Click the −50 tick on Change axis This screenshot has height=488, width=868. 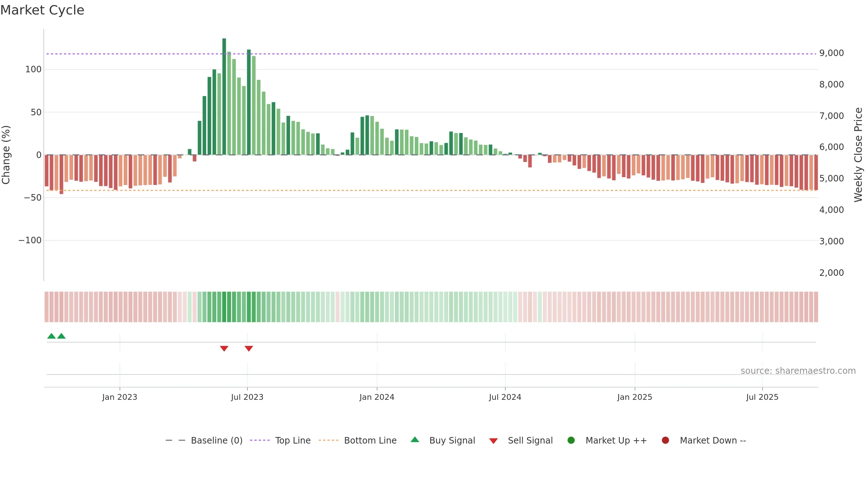tap(33, 198)
